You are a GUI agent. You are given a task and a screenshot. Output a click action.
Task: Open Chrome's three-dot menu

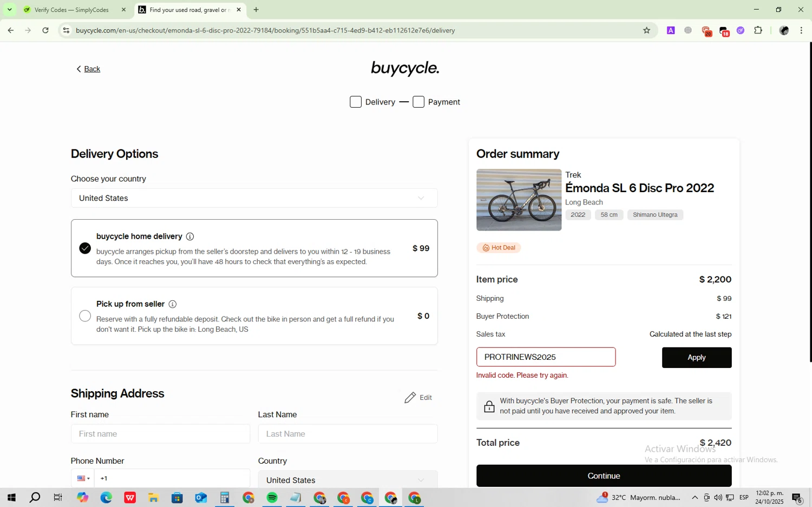point(802,30)
